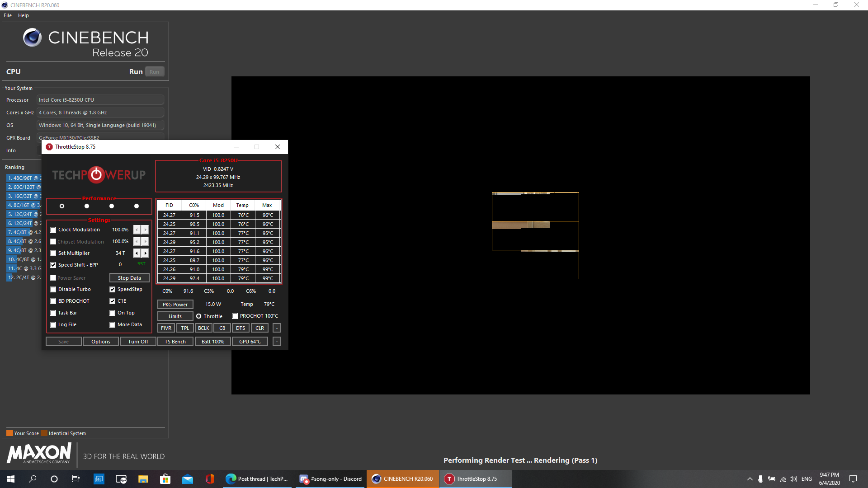Open the monitor app taskbar icon

(x=121, y=479)
